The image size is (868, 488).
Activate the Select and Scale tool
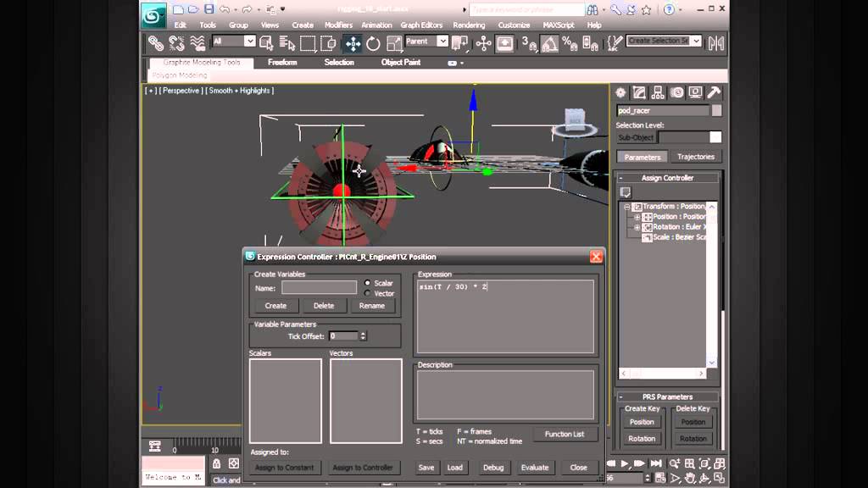click(393, 42)
